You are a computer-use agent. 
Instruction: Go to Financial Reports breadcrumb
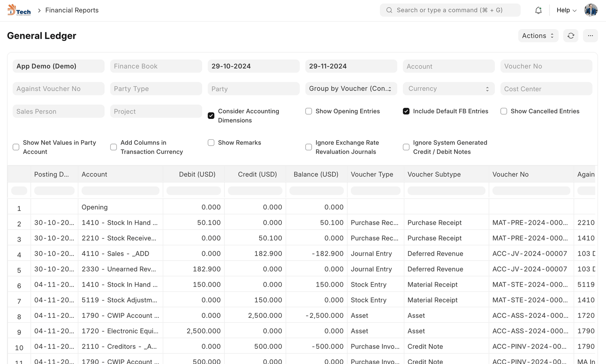[x=72, y=10]
